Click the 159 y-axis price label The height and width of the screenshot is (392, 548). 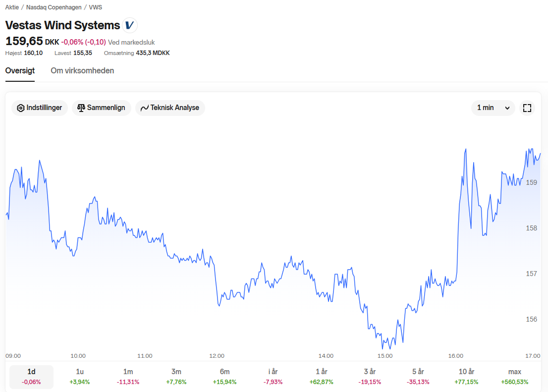pos(531,182)
